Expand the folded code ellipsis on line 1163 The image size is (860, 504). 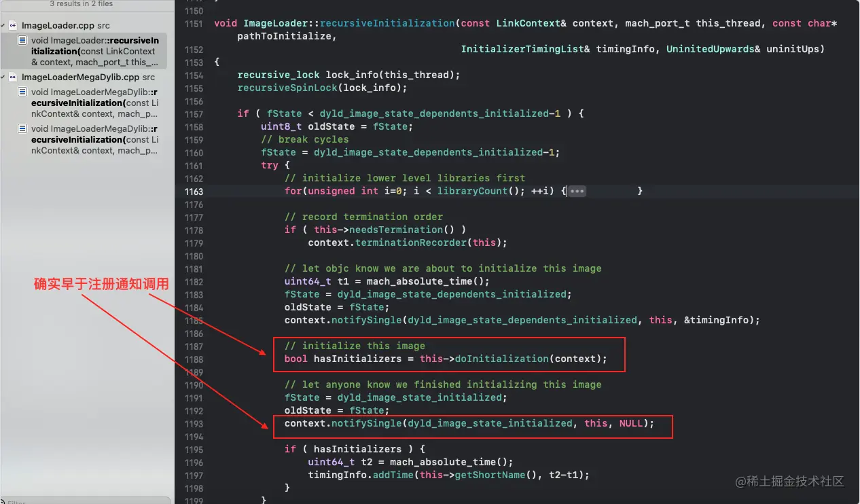(x=577, y=191)
